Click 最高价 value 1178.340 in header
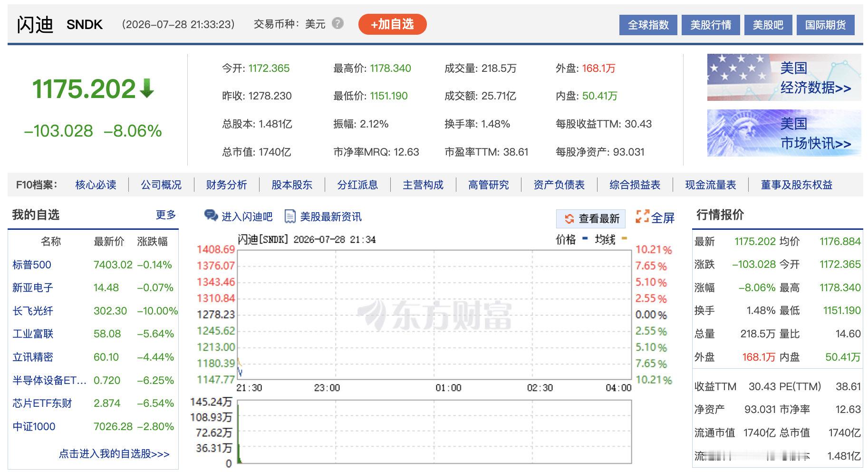 (x=391, y=68)
